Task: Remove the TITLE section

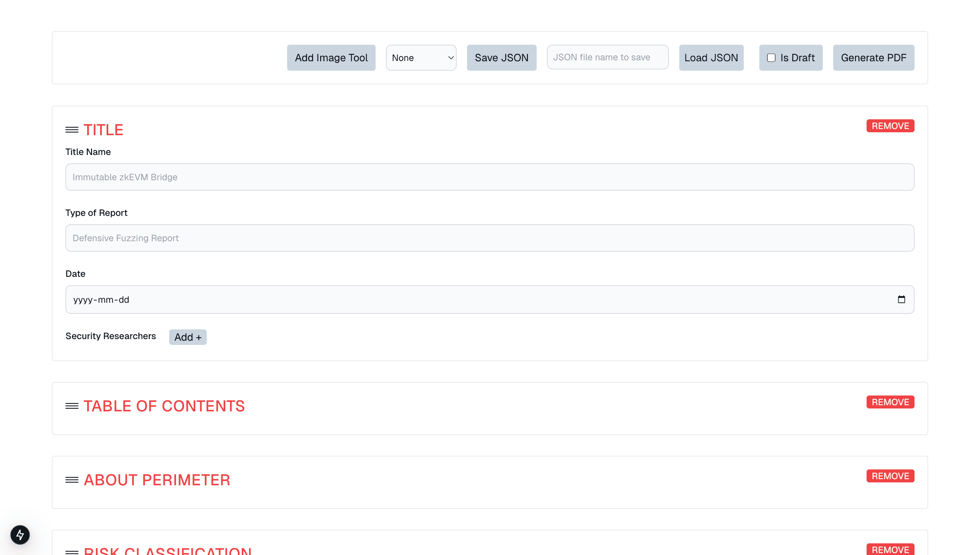Action: tap(890, 126)
